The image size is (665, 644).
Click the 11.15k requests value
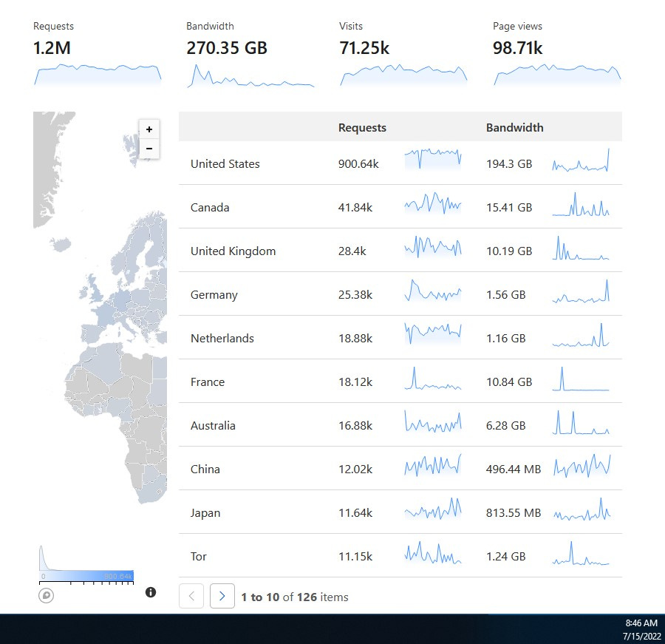point(355,557)
